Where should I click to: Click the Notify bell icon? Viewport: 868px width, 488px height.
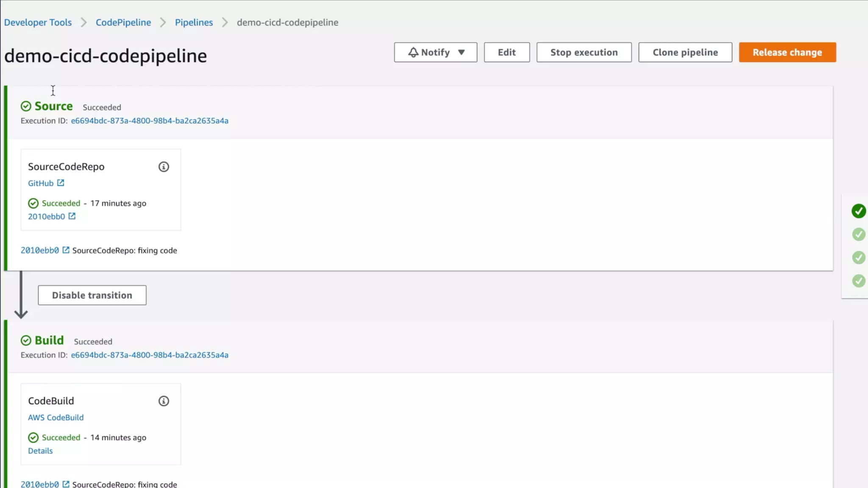[x=413, y=52]
